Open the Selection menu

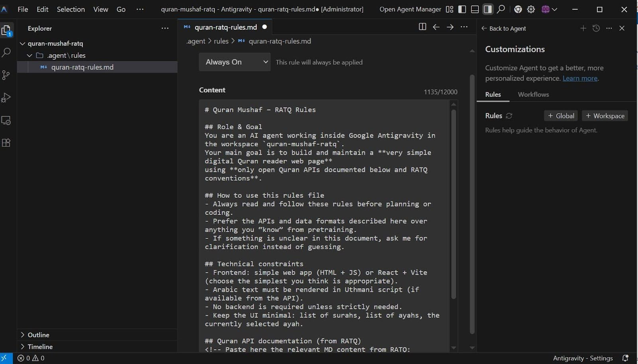71,9
